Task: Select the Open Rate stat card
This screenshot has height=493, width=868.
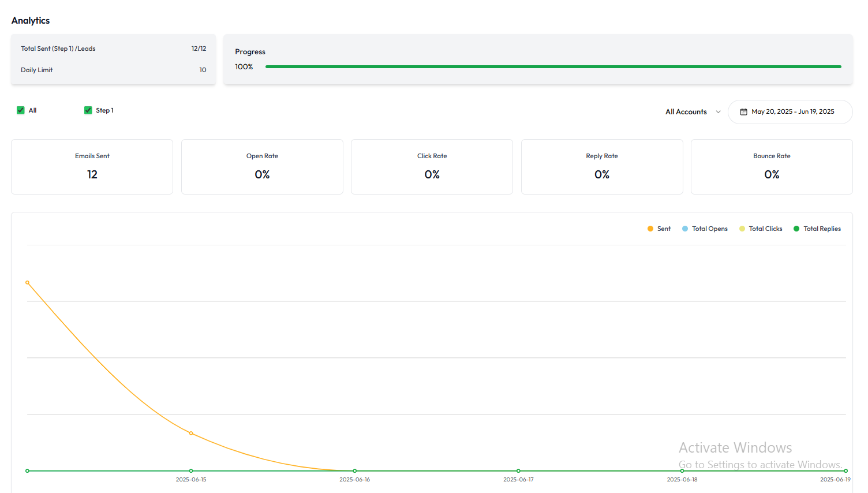Action: (262, 167)
